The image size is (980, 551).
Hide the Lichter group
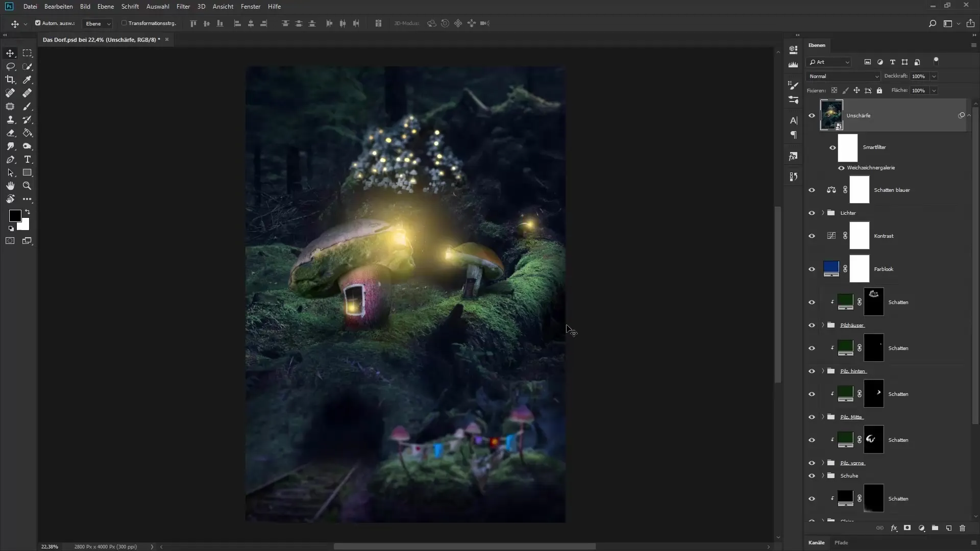pos(812,213)
